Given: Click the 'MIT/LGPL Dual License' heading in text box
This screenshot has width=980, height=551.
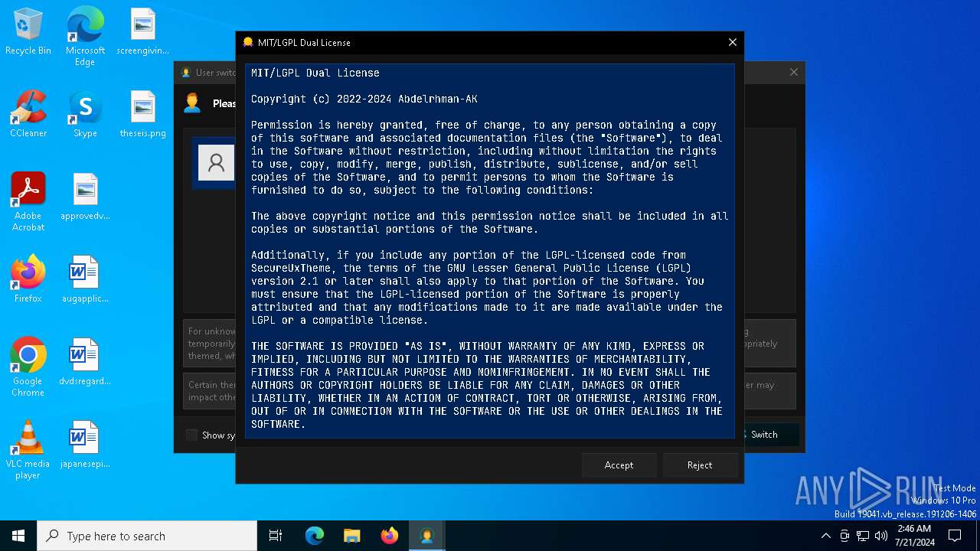Looking at the screenshot, I should [315, 73].
